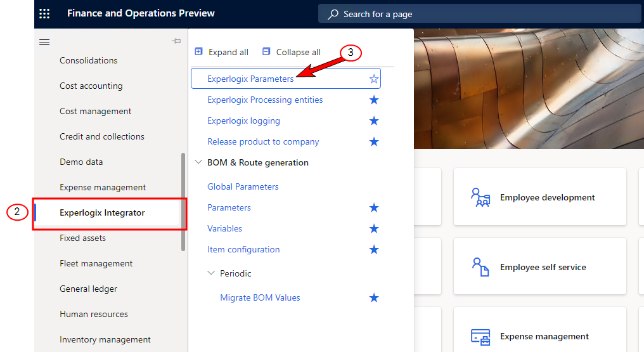
Task: Toggle favorite star for Item configuration
Action: 374,250
